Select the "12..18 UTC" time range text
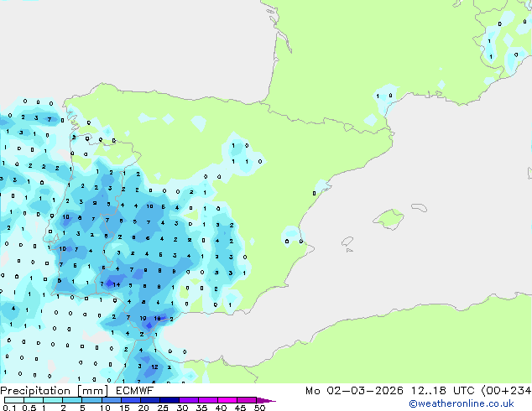The height and width of the screenshot is (411, 532). point(443,391)
